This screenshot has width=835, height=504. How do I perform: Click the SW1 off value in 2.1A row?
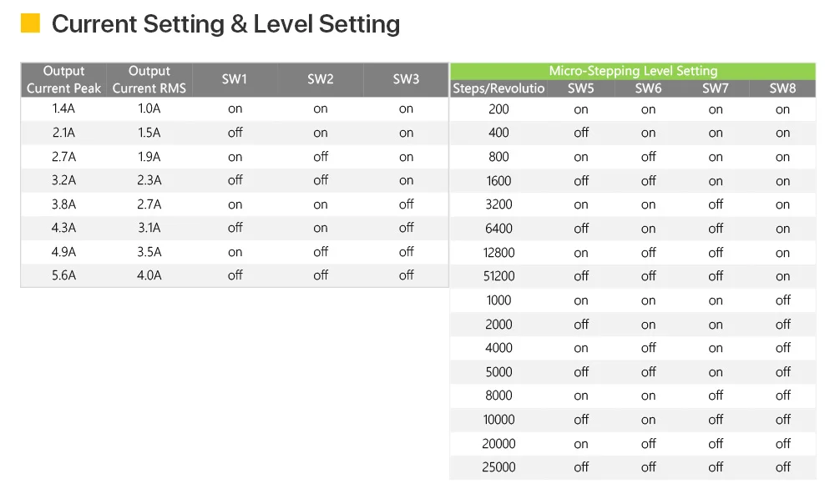point(235,133)
